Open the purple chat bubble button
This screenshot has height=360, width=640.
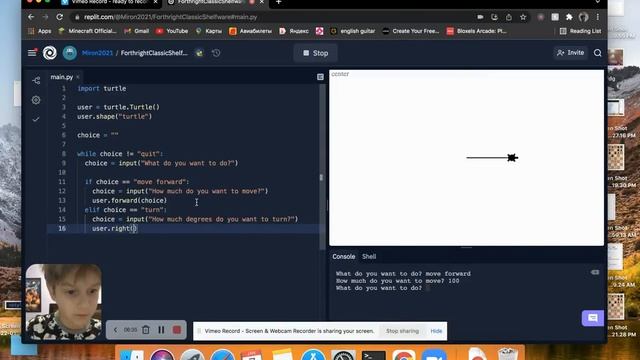(x=593, y=318)
